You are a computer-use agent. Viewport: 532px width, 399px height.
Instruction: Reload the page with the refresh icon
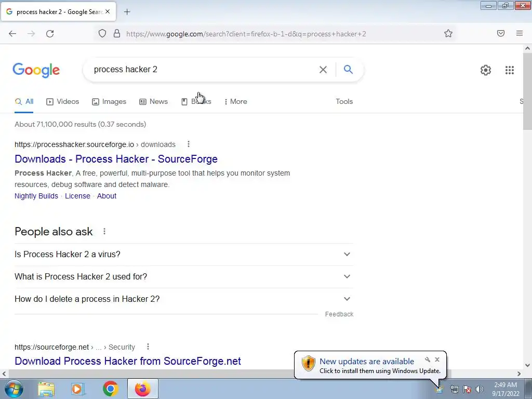pyautogui.click(x=50, y=34)
